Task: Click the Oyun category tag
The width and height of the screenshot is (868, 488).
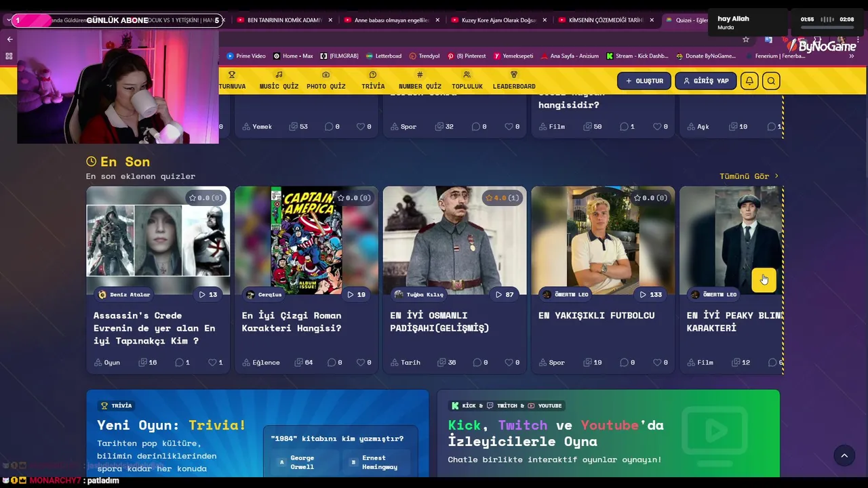Action: (x=107, y=363)
